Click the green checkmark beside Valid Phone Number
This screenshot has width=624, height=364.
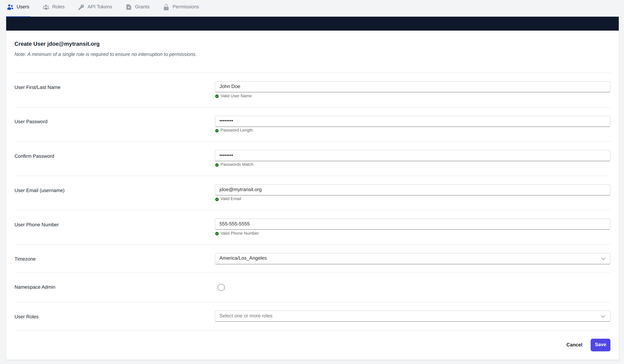pyautogui.click(x=217, y=234)
